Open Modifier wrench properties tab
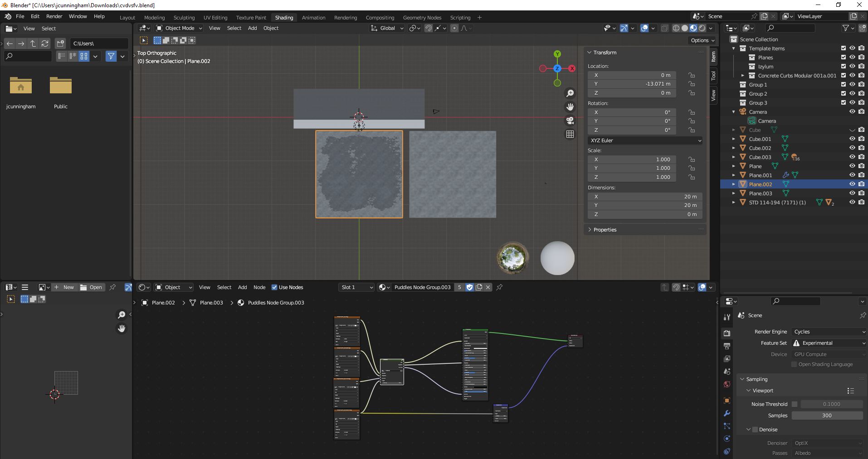 point(727,413)
